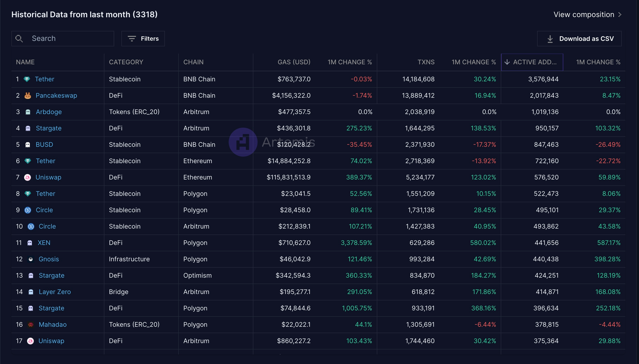The width and height of the screenshot is (639, 364).
Task: Sort by active addresses 1M CHANGE % header
Action: tap(598, 62)
